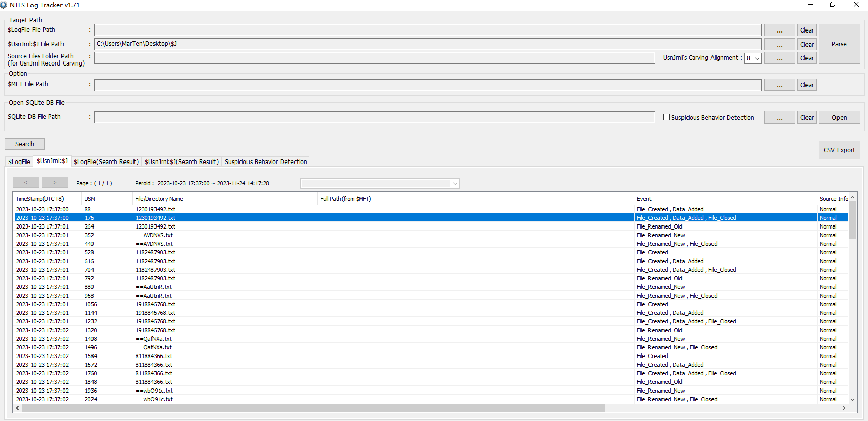Click Full Path(from $MFT) column header
This screenshot has width=868, height=421.
[476, 199]
